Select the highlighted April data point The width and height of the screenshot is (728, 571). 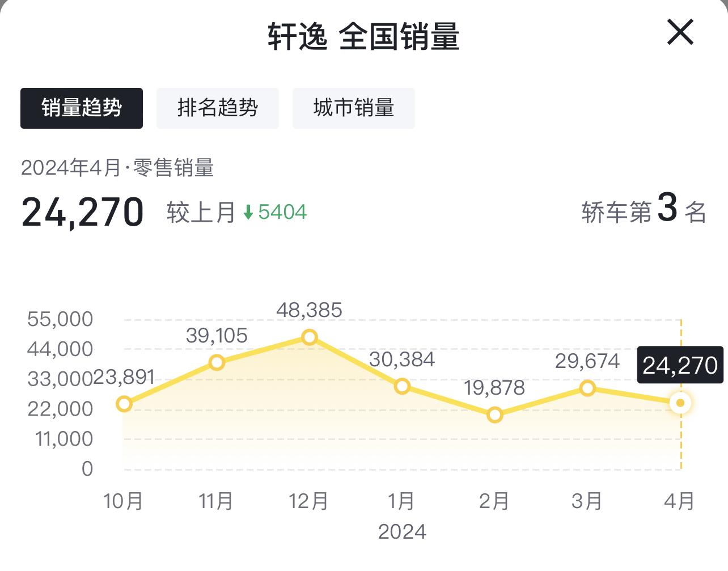(680, 403)
